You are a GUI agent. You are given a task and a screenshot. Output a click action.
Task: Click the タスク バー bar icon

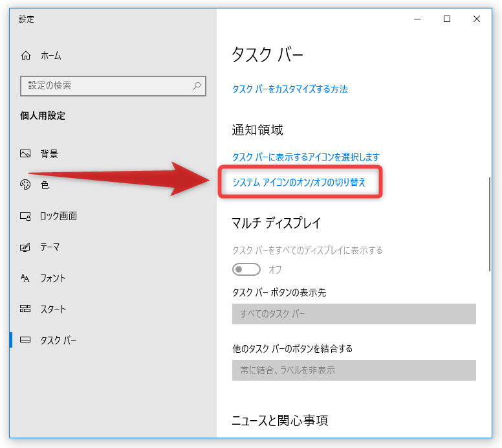tap(25, 340)
